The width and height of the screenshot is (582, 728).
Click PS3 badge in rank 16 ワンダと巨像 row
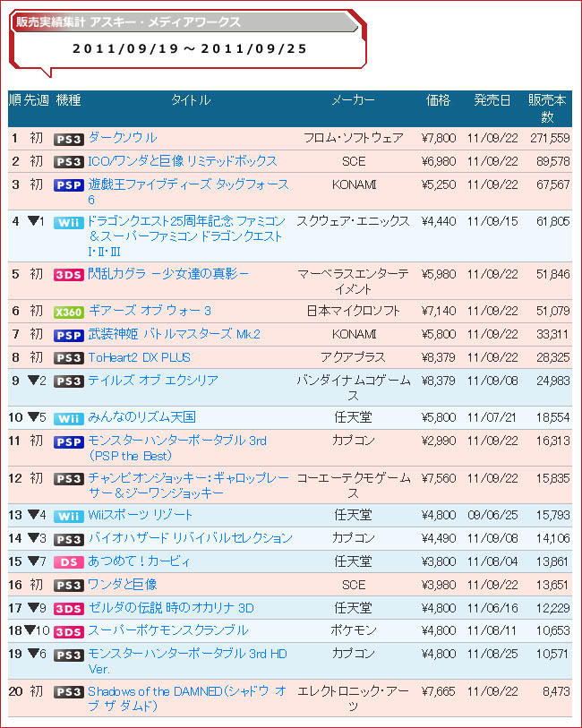pos(69,586)
